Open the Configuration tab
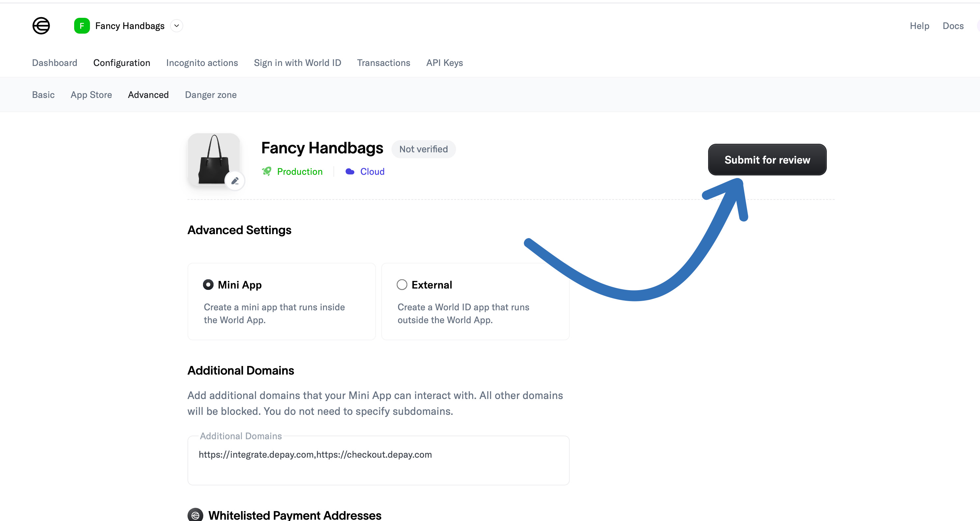The height and width of the screenshot is (521, 980). point(122,63)
